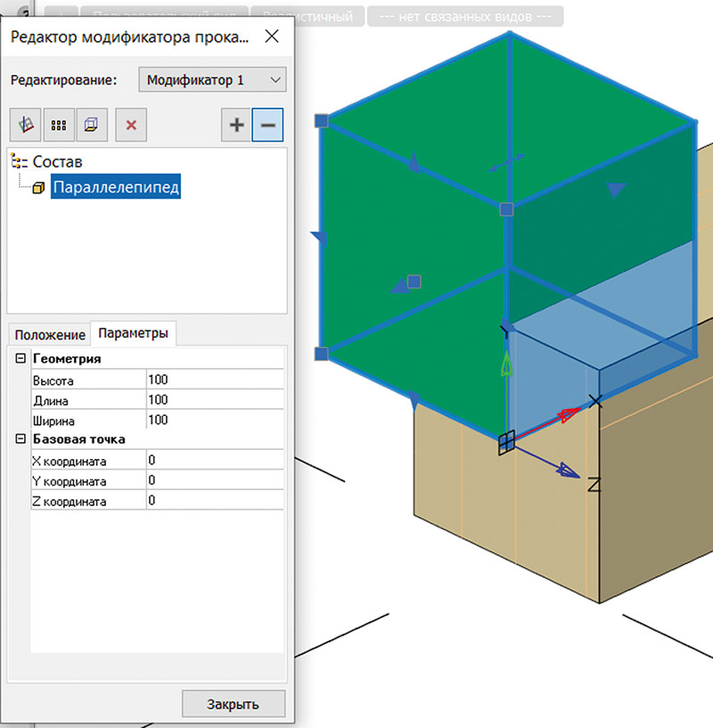This screenshot has height=728, width=713.
Task: Click the array grid icon in toolbar
Action: pyautogui.click(x=59, y=125)
